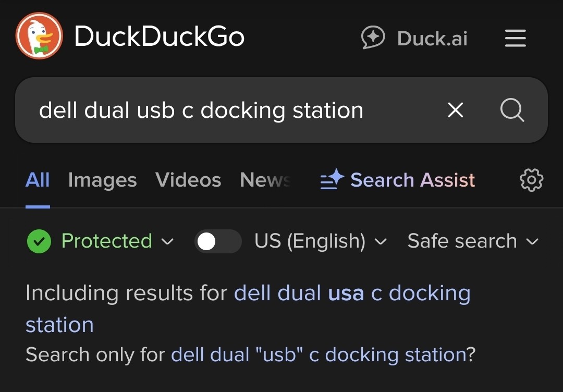Viewport: 563px width, 392px height.
Task: Open the News results tab
Action: [265, 180]
